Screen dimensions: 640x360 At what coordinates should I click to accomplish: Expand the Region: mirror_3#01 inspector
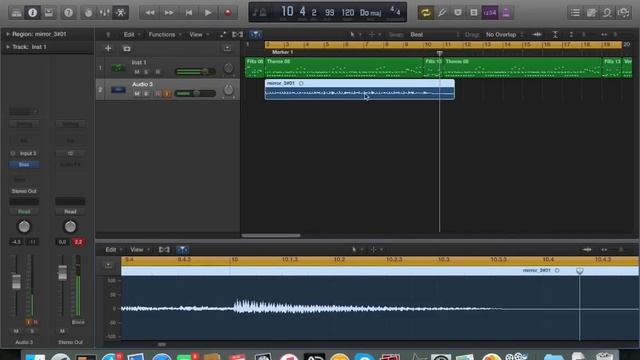(x=8, y=34)
